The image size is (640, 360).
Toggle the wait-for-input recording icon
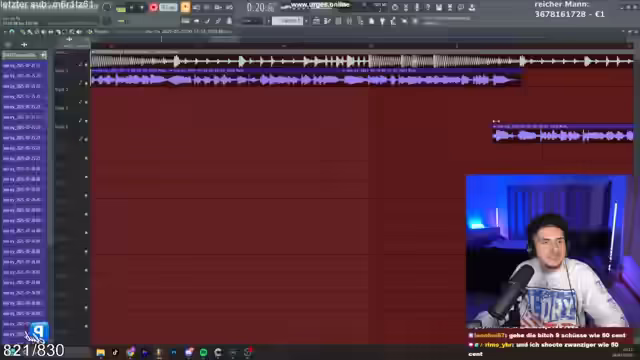(196, 7)
